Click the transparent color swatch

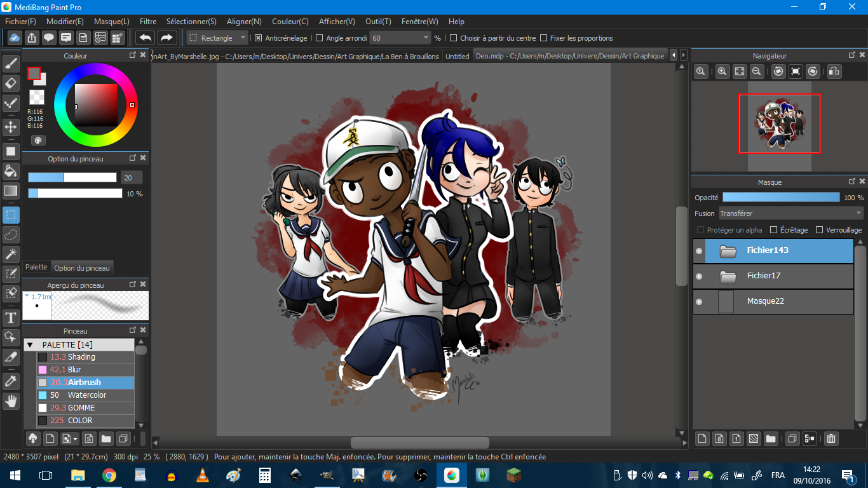point(37,97)
